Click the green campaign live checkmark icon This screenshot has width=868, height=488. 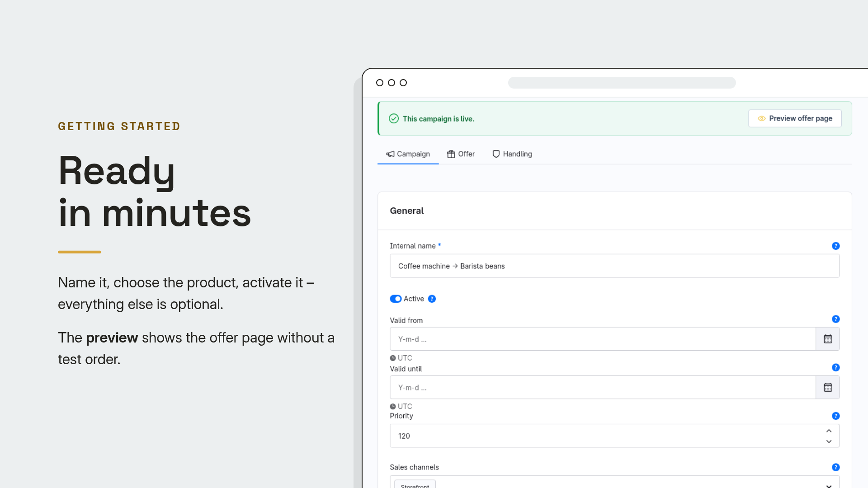(x=394, y=118)
